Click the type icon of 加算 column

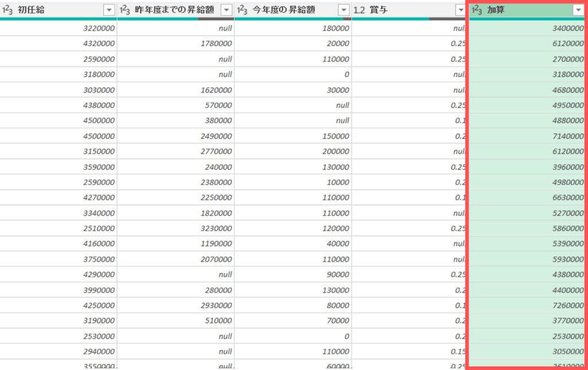point(477,10)
